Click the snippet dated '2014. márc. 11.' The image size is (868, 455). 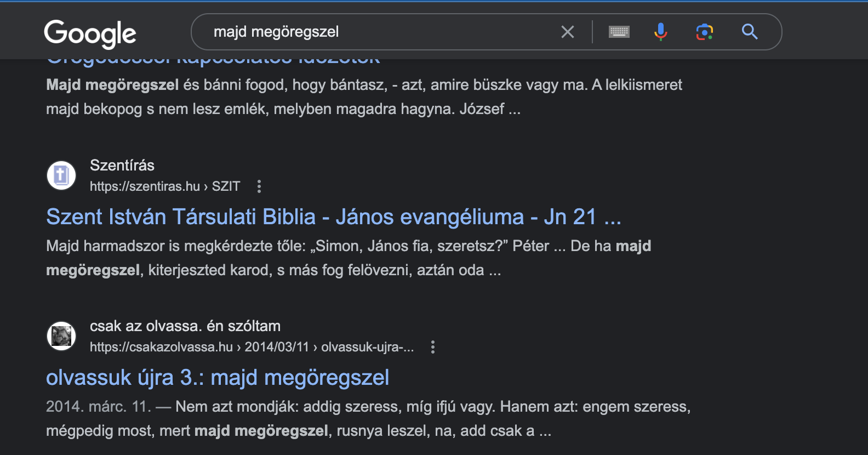[x=368, y=419]
